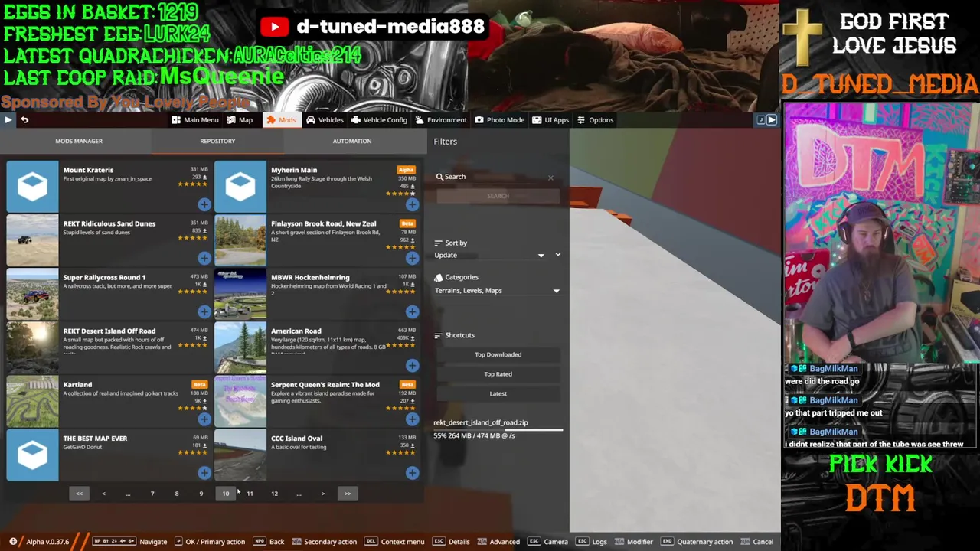Click Top Rated shortcut
The image size is (980, 551).
(x=498, y=374)
